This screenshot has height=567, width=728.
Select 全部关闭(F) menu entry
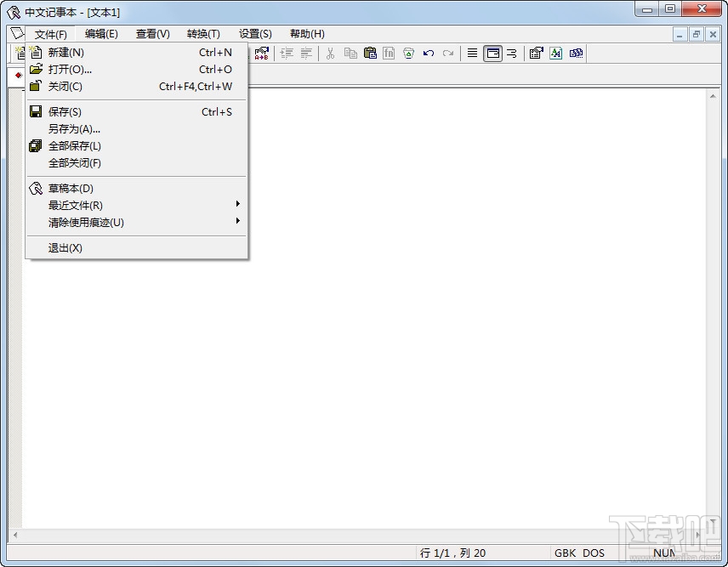pyautogui.click(x=136, y=163)
